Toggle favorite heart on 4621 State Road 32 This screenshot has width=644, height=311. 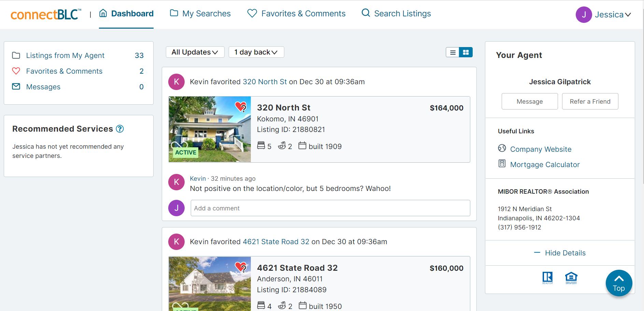coord(241,267)
